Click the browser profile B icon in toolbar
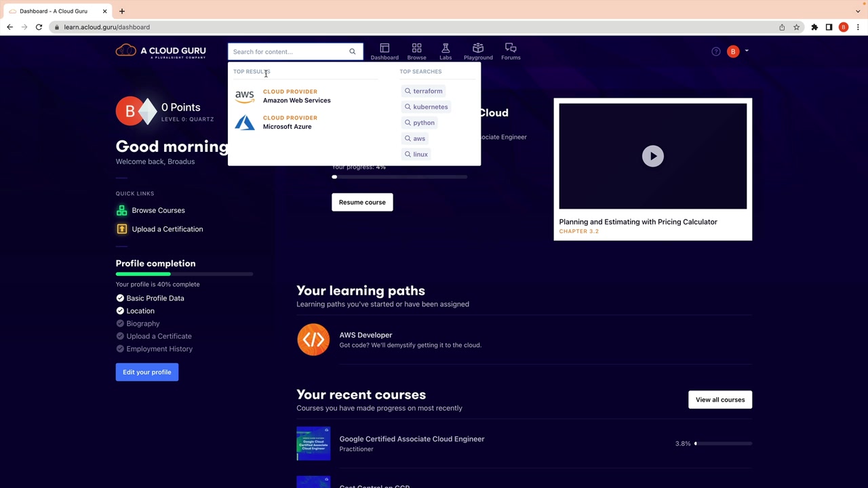This screenshot has height=488, width=868. coord(844,27)
